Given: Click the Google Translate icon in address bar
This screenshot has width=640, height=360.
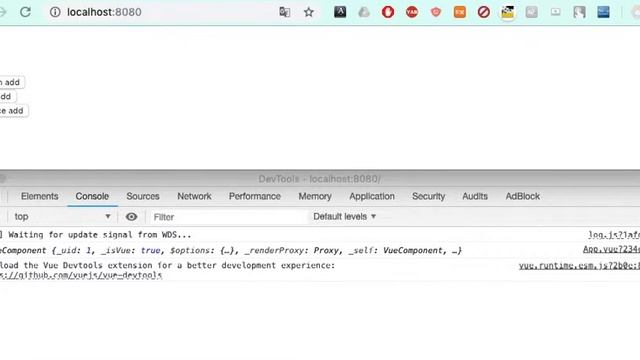Looking at the screenshot, I should [x=284, y=12].
